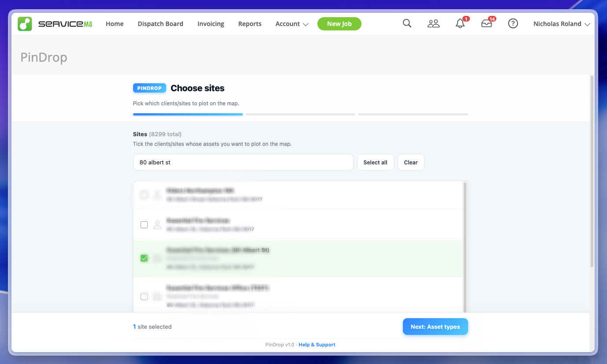
Task: Click the person icon in second site row
Action: (x=157, y=225)
